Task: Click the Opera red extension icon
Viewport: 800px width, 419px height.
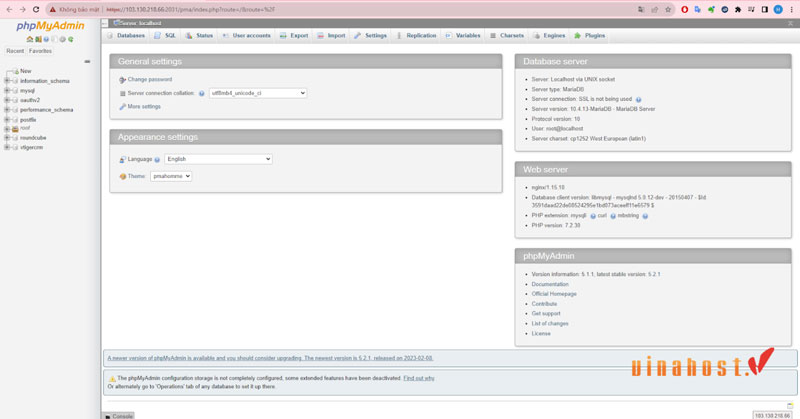Action: coord(685,10)
